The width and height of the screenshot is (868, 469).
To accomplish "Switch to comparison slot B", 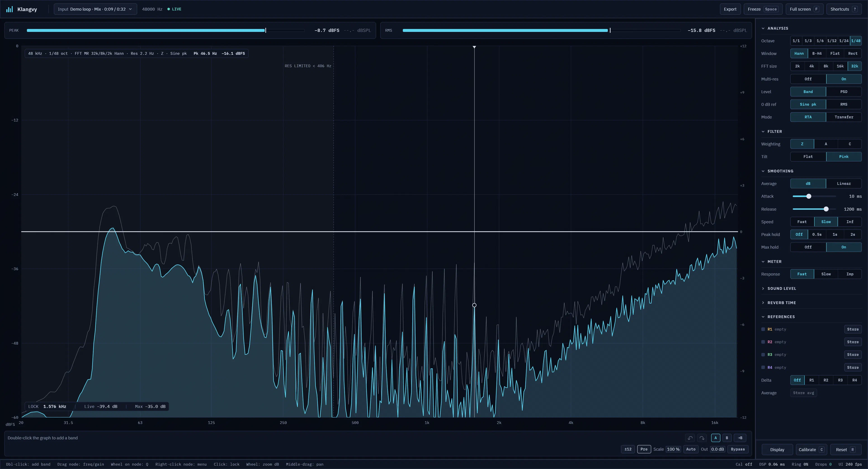I will click(727, 438).
